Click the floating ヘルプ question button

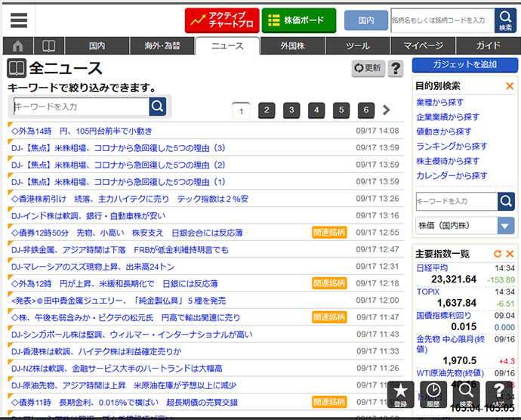(498, 394)
